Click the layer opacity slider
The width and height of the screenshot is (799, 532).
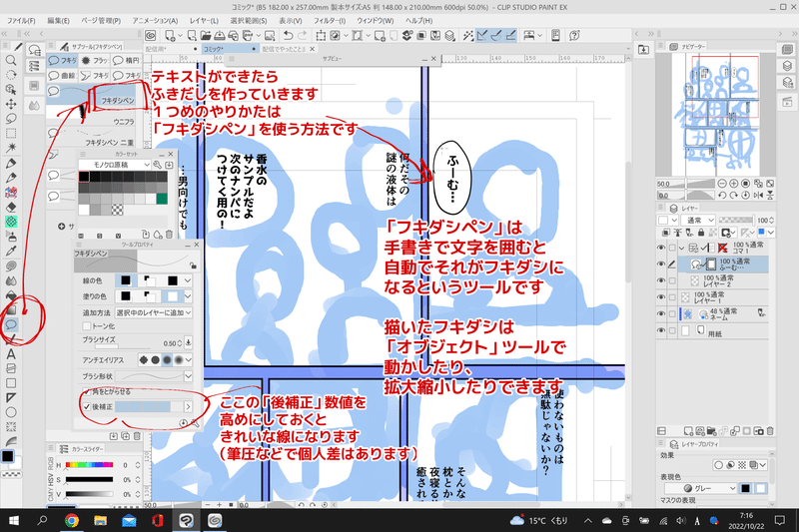pos(735,220)
